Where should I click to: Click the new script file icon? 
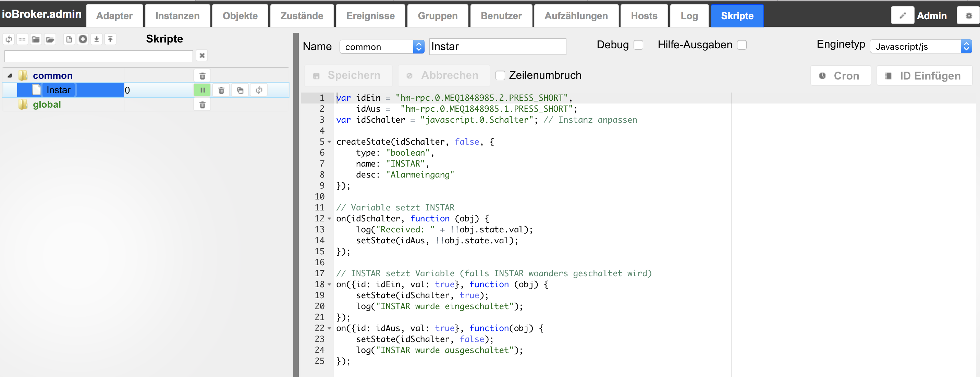(x=69, y=39)
